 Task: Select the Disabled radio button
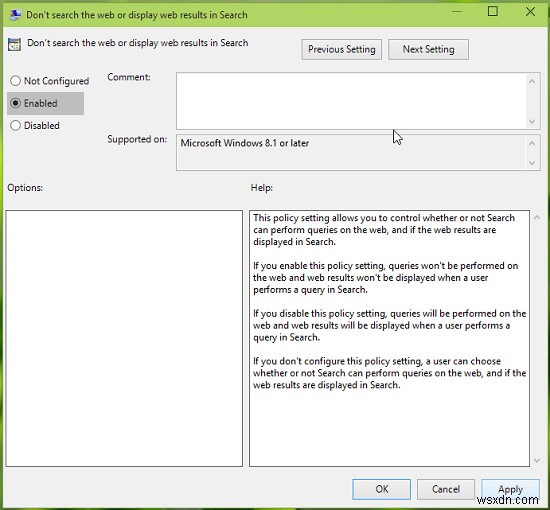coord(15,125)
